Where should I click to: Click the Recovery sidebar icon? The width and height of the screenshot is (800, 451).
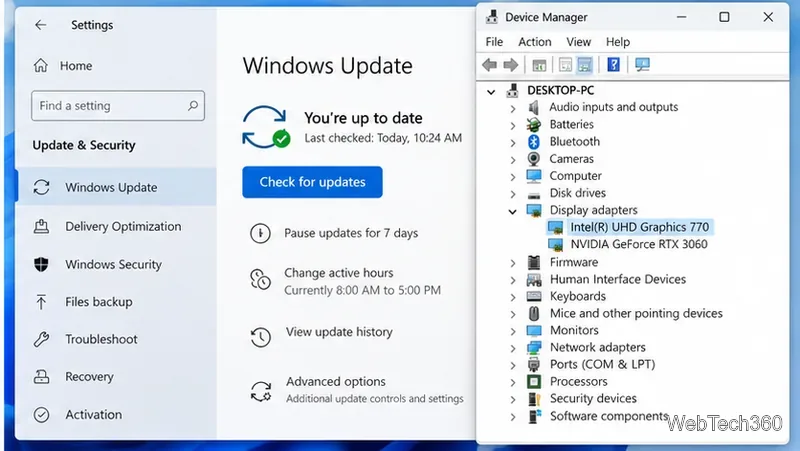coord(41,377)
